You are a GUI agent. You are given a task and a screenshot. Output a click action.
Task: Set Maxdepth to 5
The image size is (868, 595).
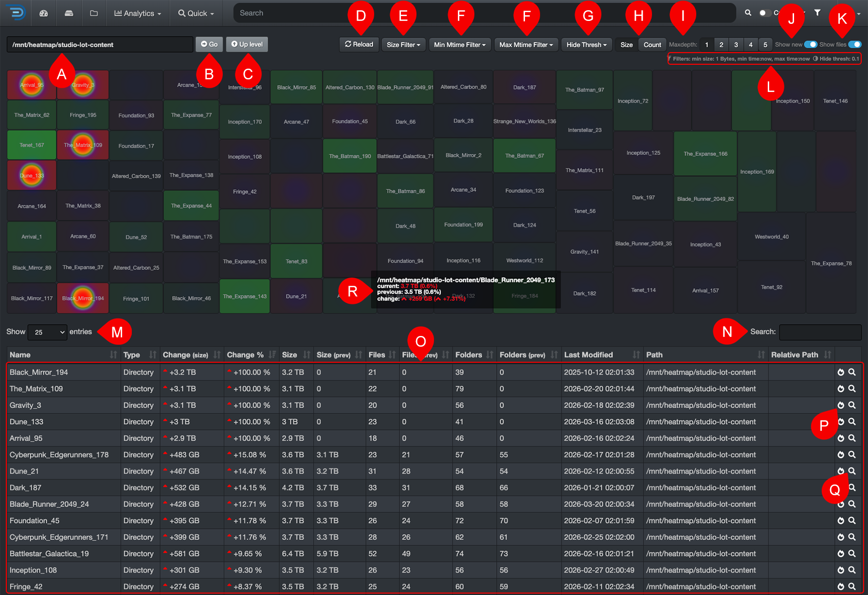click(765, 45)
